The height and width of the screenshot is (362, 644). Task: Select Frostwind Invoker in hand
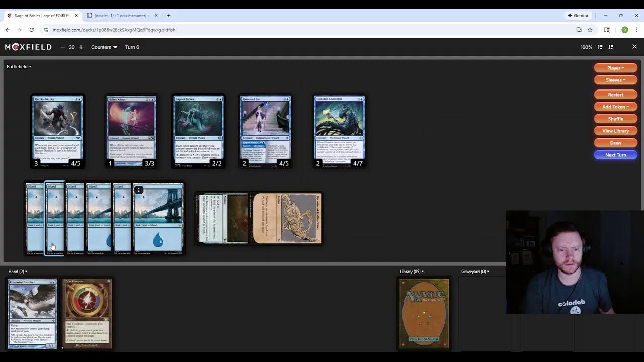point(32,314)
